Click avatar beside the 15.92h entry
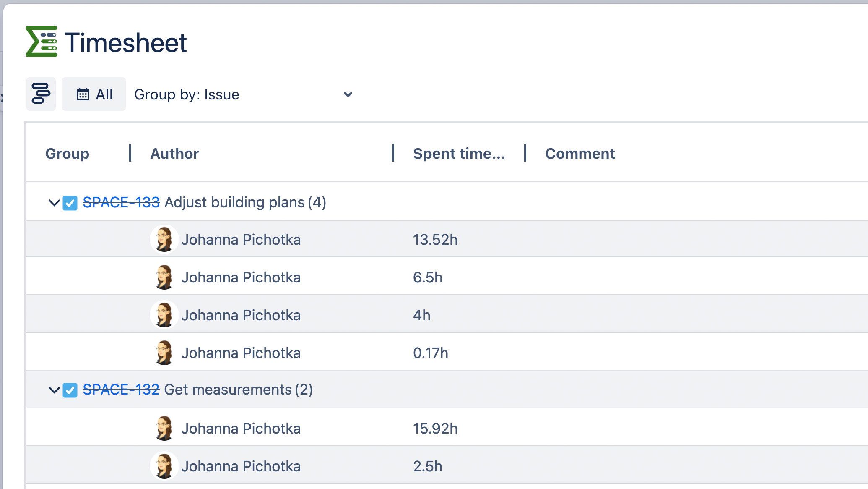 pos(164,428)
